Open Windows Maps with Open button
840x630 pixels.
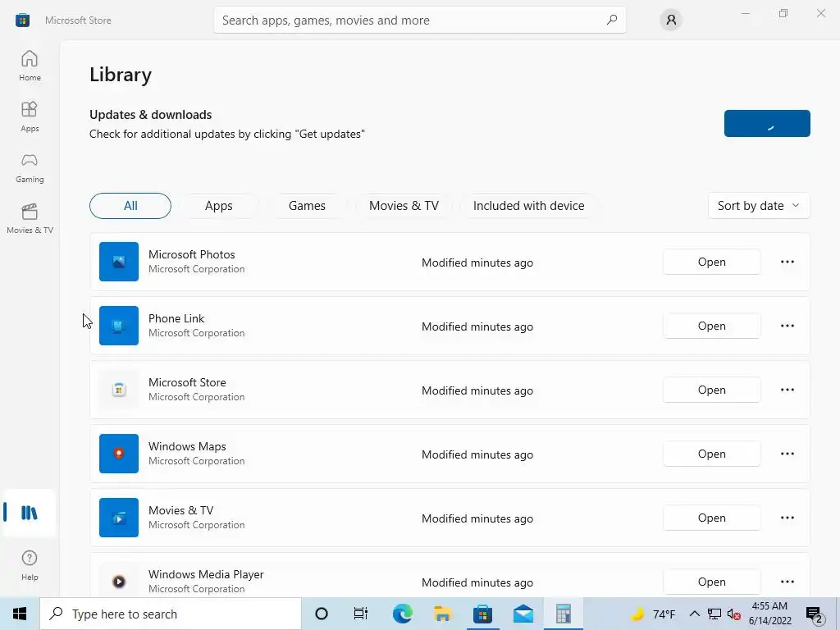tap(711, 454)
